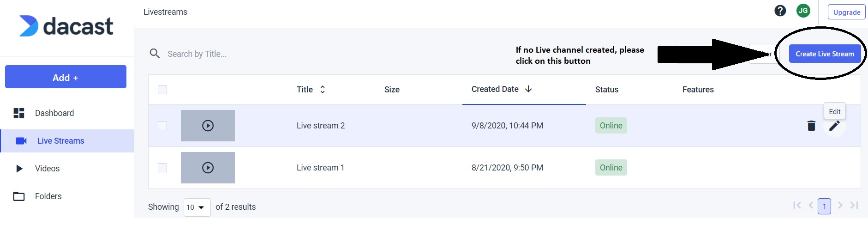Go to last page of results
The width and height of the screenshot is (868, 237).
point(854,206)
